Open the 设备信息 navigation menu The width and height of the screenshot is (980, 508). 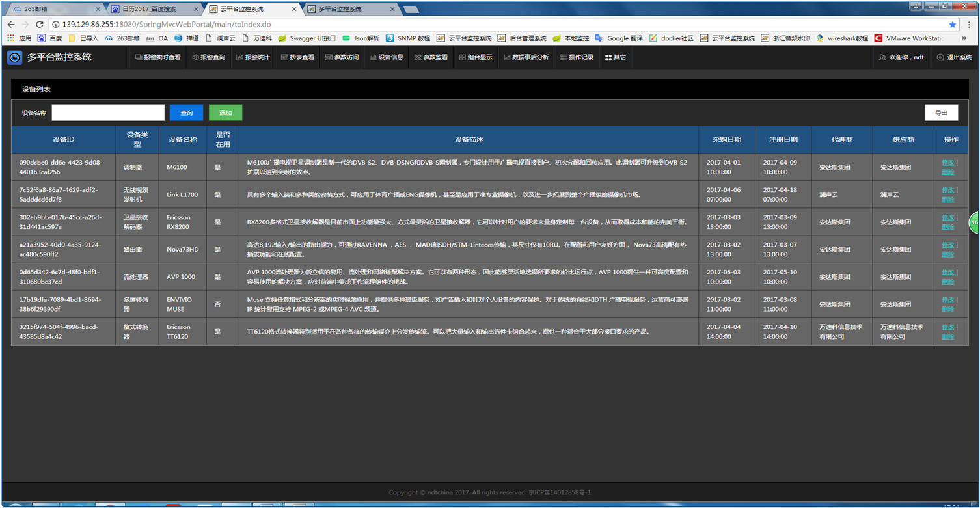coord(387,57)
